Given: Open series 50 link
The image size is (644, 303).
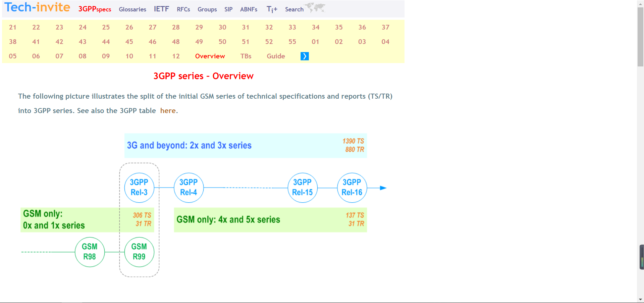Looking at the screenshot, I should tap(222, 42).
